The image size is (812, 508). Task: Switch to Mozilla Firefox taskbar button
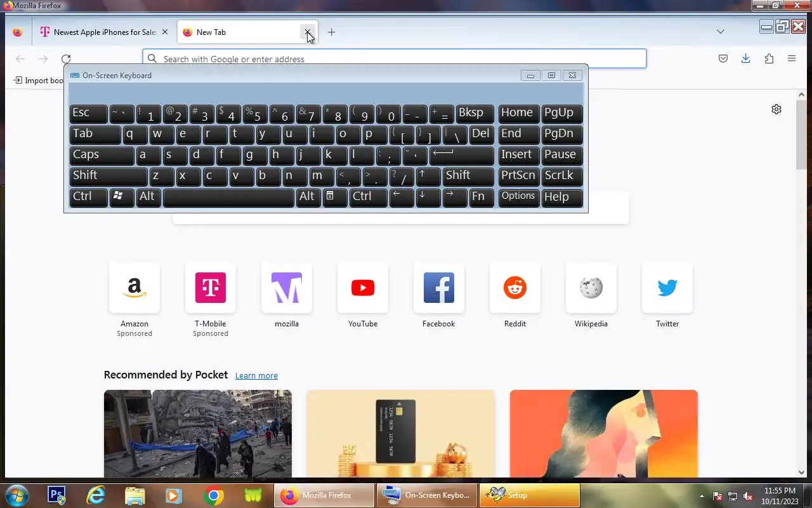coord(324,495)
